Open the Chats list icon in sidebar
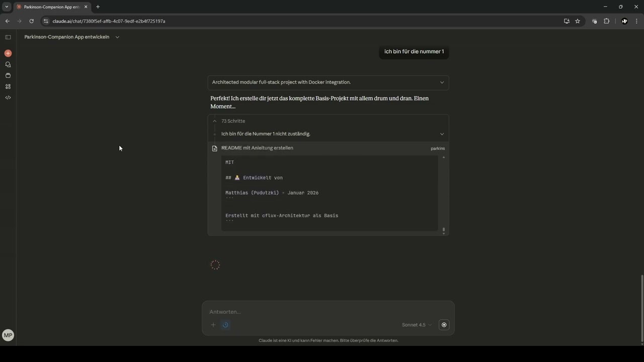 pyautogui.click(x=8, y=64)
